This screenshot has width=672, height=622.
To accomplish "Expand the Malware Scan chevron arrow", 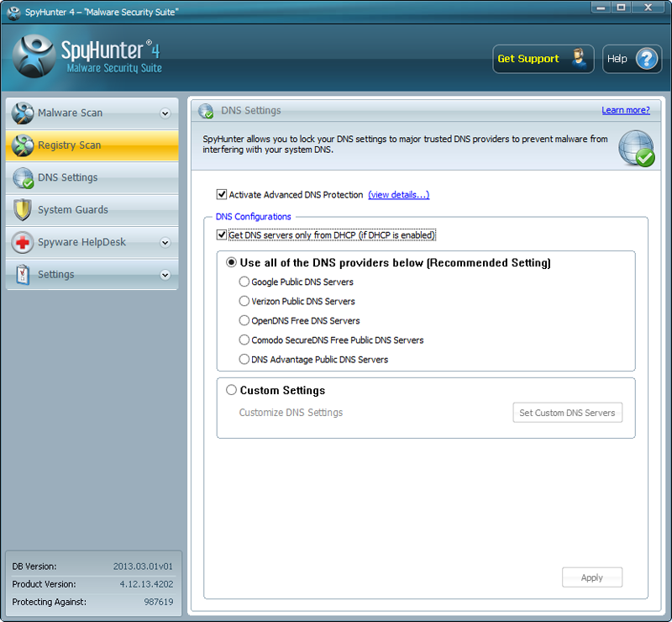I will pos(165,113).
